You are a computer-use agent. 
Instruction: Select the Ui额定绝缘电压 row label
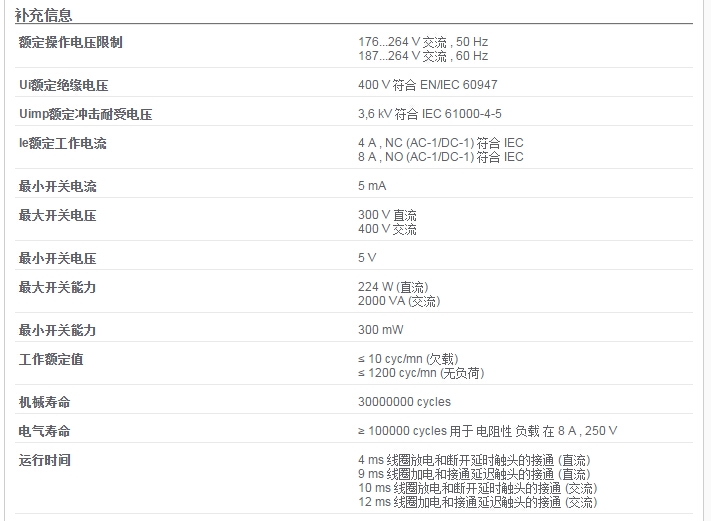(63, 85)
